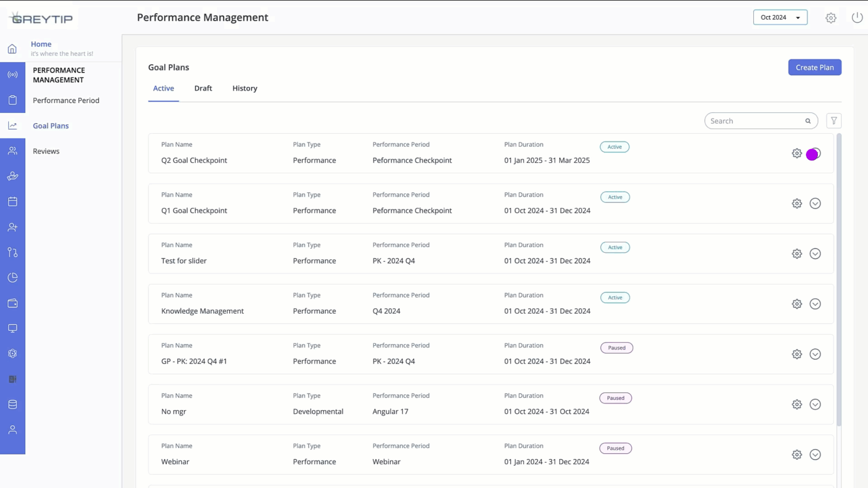Click Active status badge of Q2 Goal Checkpoint
Image resolution: width=868 pixels, height=488 pixels.
point(614,147)
